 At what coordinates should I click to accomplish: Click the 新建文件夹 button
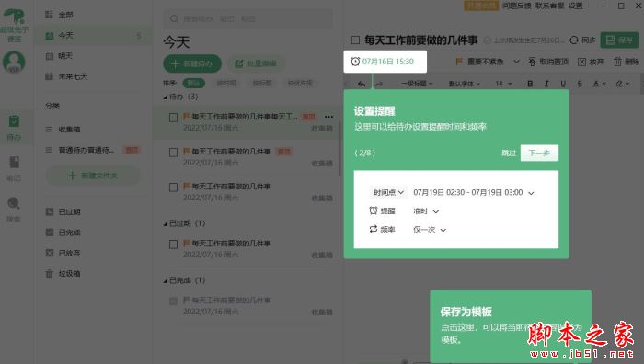point(93,176)
